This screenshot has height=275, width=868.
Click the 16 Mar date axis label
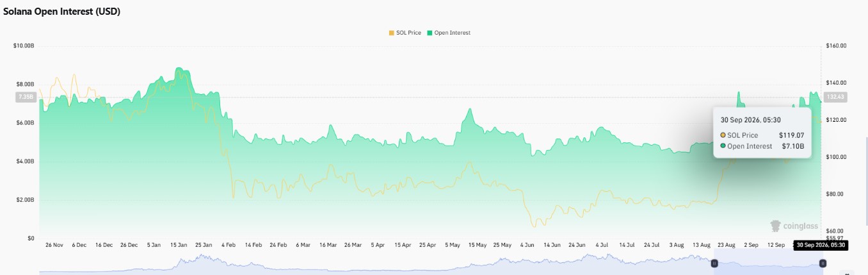pos(328,245)
